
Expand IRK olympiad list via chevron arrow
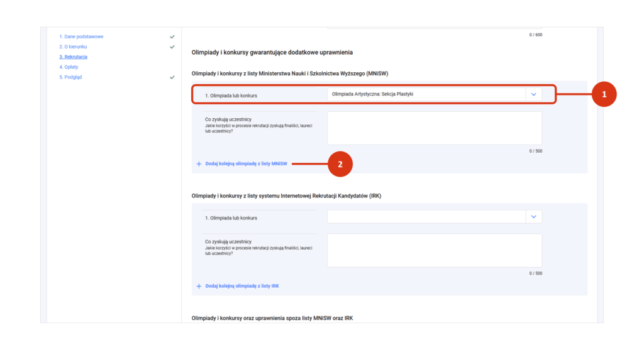pyautogui.click(x=533, y=217)
